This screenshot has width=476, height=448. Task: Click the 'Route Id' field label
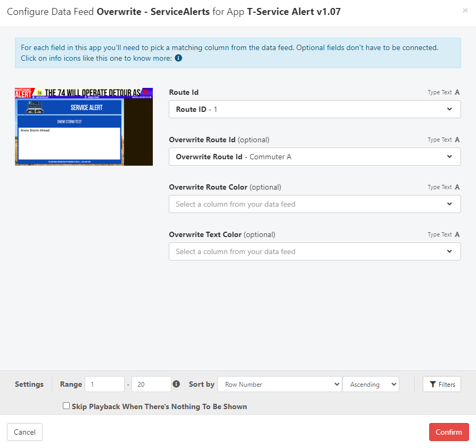point(184,92)
